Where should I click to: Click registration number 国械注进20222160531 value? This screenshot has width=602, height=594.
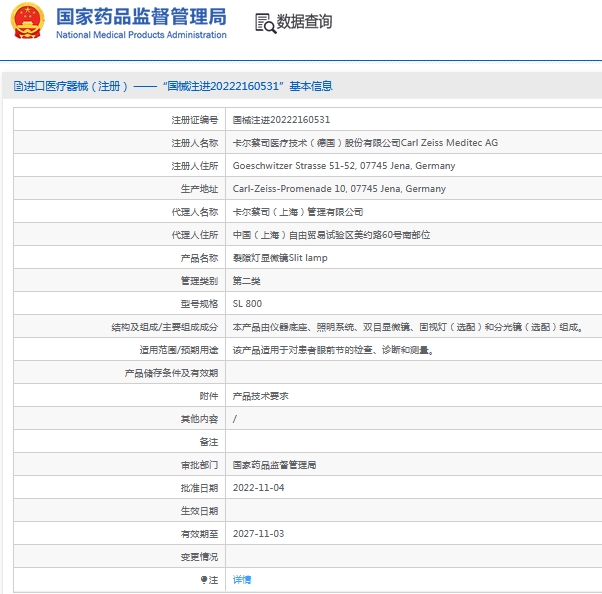[281, 120]
